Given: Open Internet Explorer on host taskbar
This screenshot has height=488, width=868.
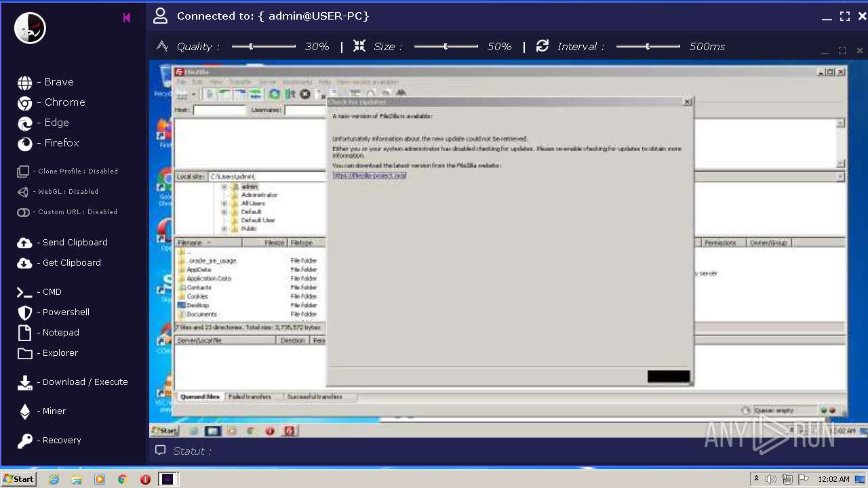Looking at the screenshot, I should click(x=54, y=479).
